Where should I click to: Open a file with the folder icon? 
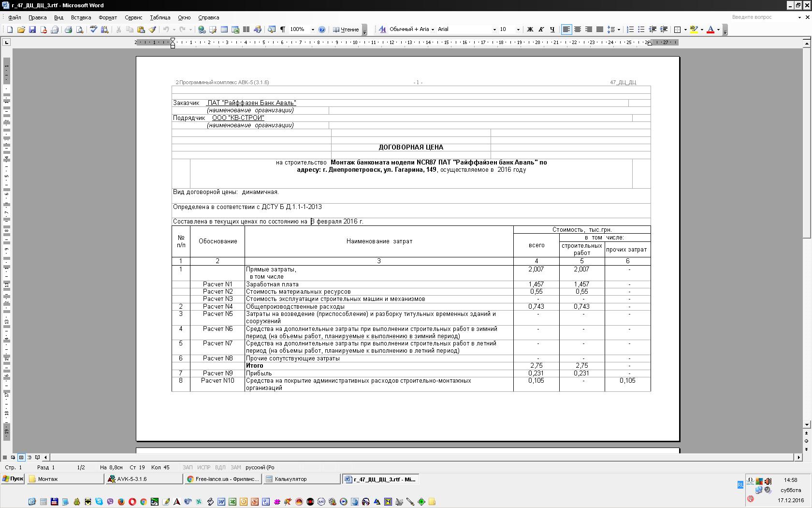point(21,30)
